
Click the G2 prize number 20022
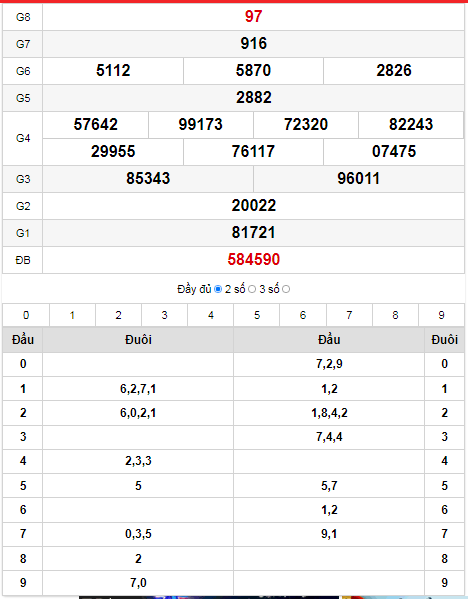(x=254, y=206)
